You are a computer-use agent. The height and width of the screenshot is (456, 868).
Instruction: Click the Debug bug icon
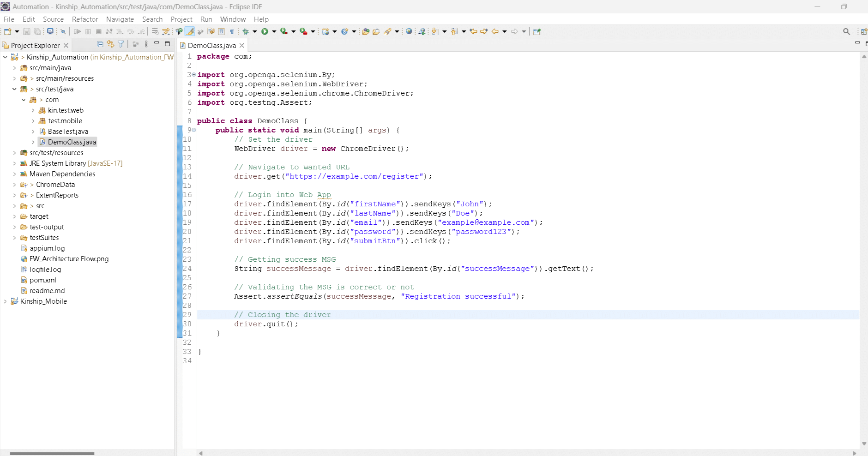246,31
